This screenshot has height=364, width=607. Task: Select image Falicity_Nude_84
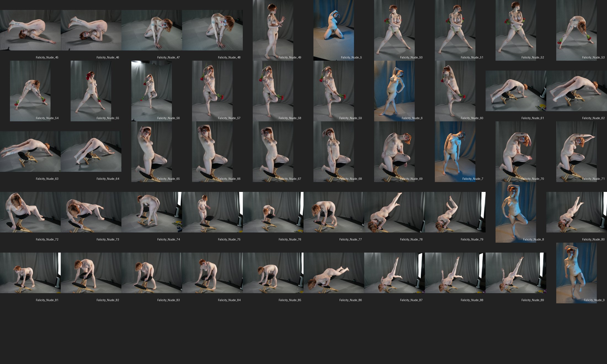coord(212,273)
